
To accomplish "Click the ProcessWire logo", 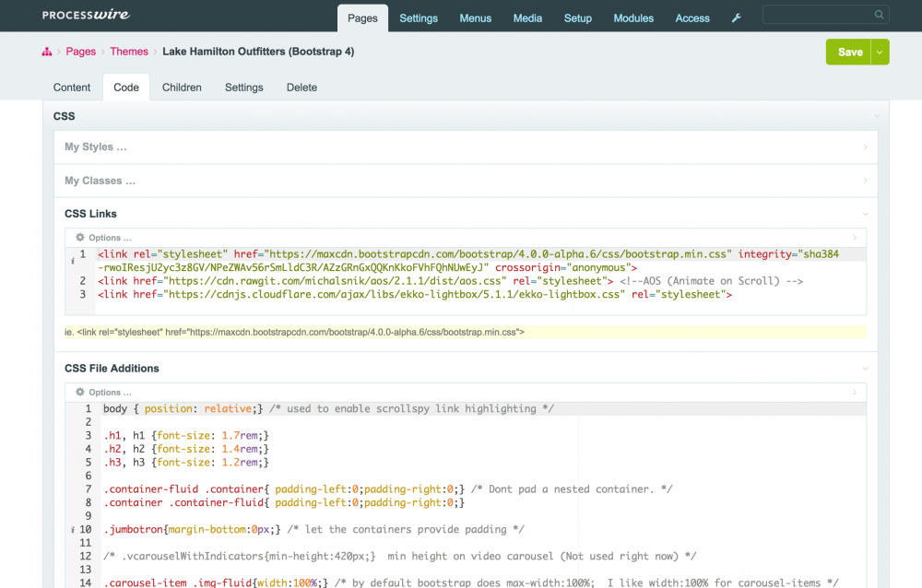I will 85,16.
